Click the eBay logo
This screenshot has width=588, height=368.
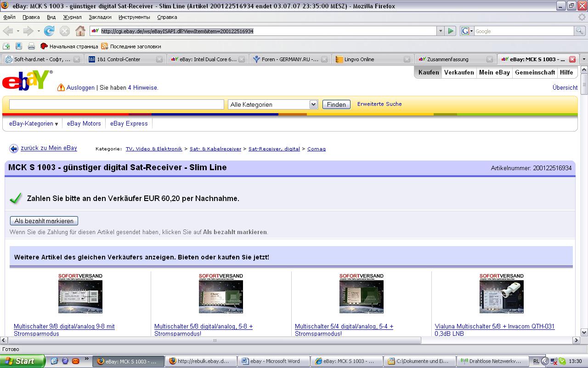coord(27,80)
